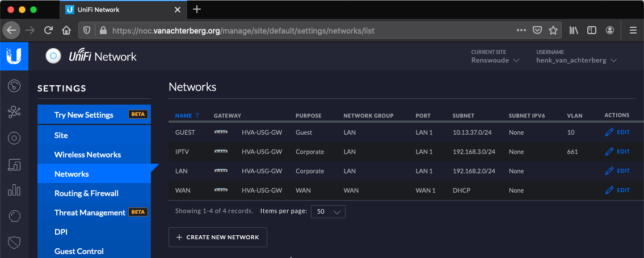Open the Insights sidebar icon

click(14, 216)
